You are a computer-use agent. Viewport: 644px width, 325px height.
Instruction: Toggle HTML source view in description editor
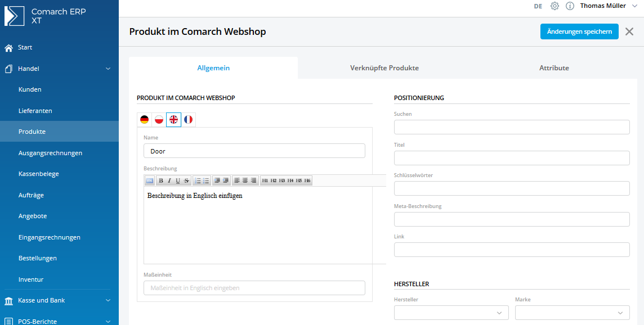click(150, 180)
